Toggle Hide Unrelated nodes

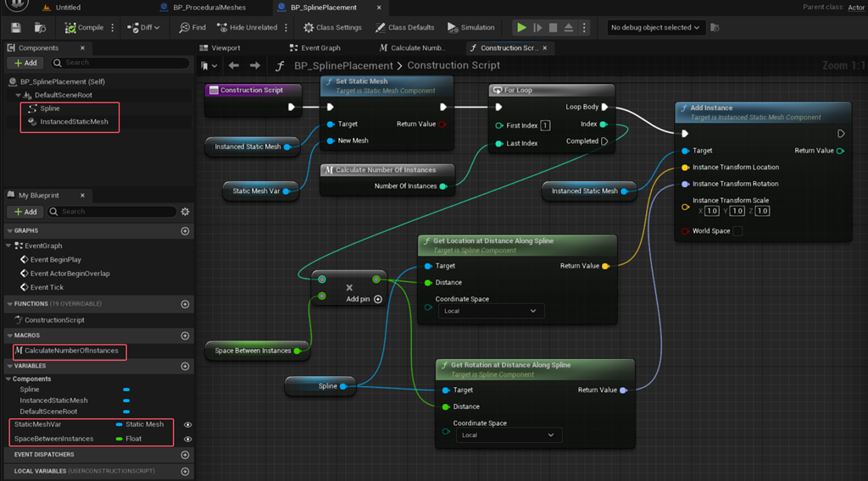click(247, 28)
